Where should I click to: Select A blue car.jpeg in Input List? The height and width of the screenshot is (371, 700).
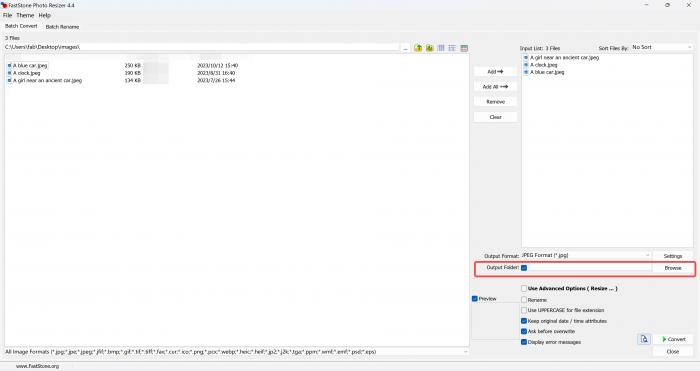pyautogui.click(x=547, y=72)
